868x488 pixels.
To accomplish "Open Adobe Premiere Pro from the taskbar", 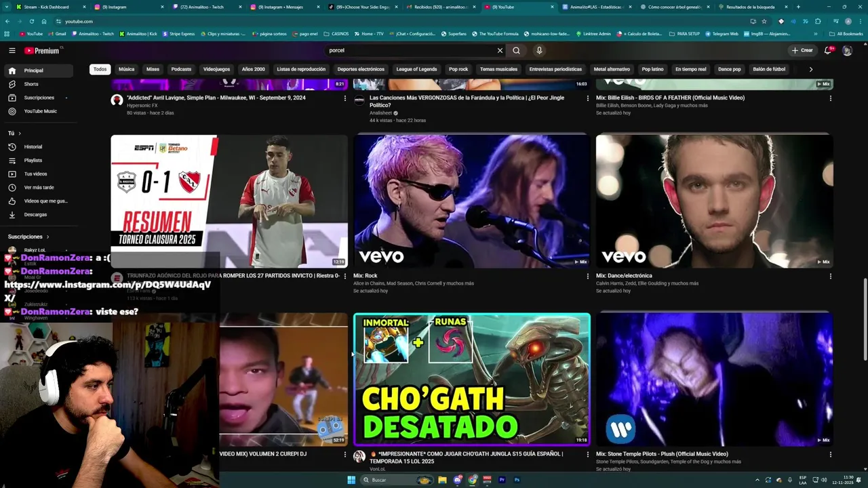I will (502, 480).
